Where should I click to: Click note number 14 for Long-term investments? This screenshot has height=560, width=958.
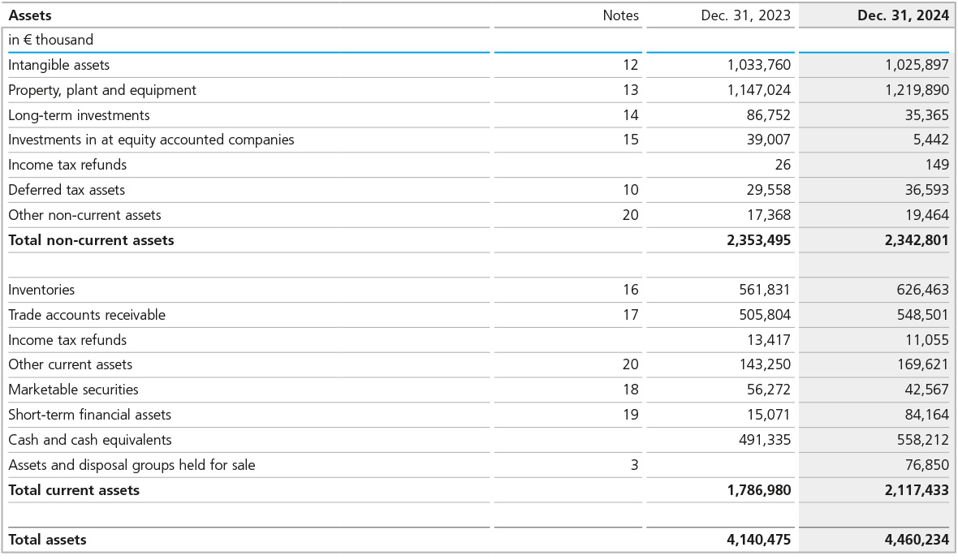coord(630,115)
